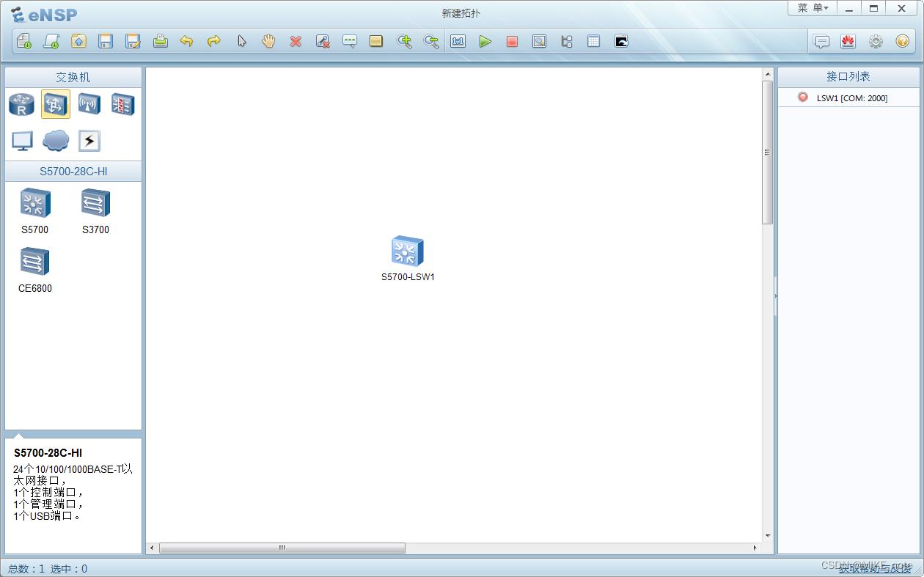Click the 交换机 category heading
This screenshot has height=577, width=924.
click(73, 77)
